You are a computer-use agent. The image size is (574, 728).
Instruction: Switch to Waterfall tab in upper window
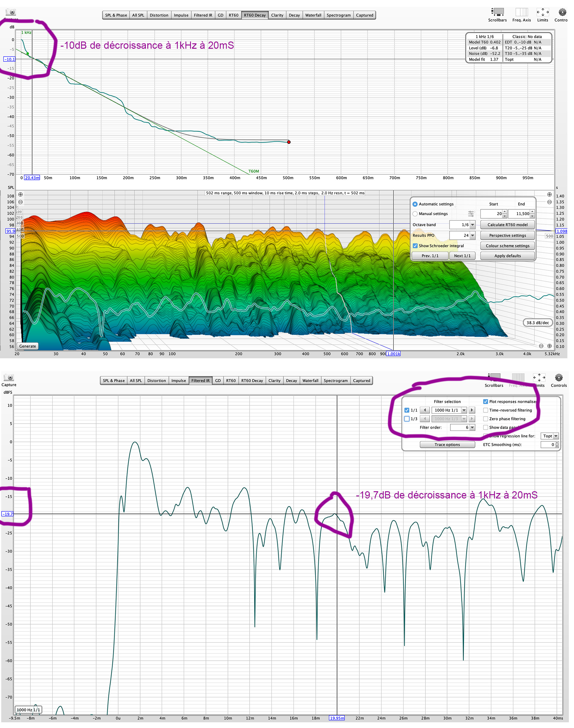313,15
